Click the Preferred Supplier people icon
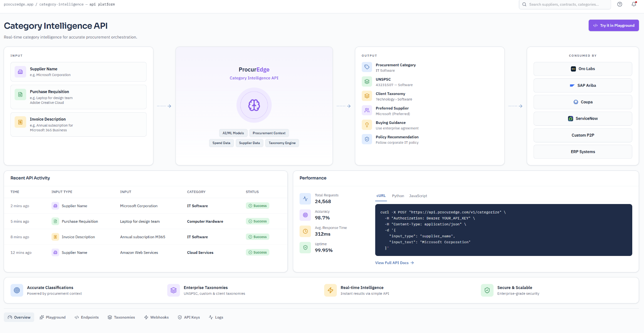The image size is (644, 333). (x=367, y=110)
